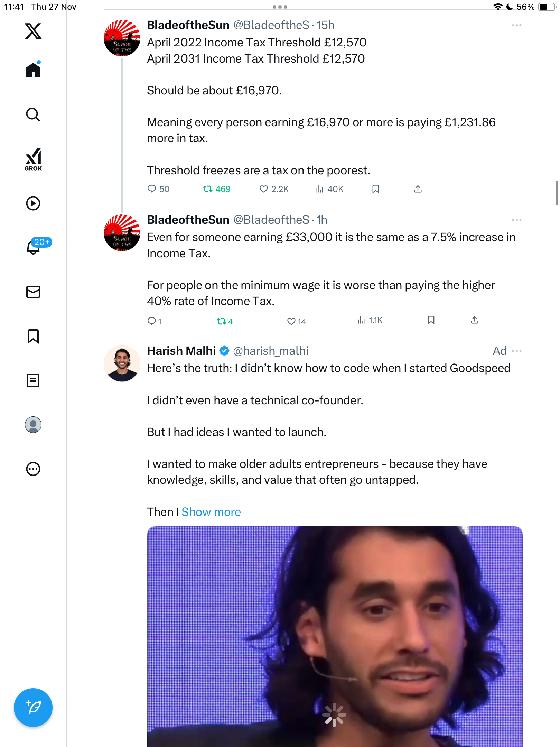Image resolution: width=560 pixels, height=747 pixels.
Task: Open more options on the 1h tweet
Action: pyautogui.click(x=517, y=220)
